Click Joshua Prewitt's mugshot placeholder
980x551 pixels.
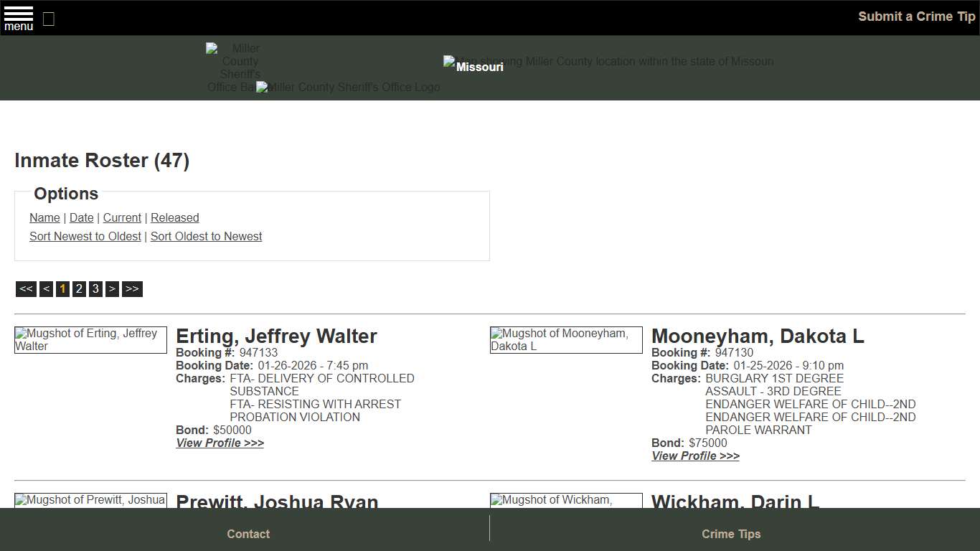pos(90,500)
